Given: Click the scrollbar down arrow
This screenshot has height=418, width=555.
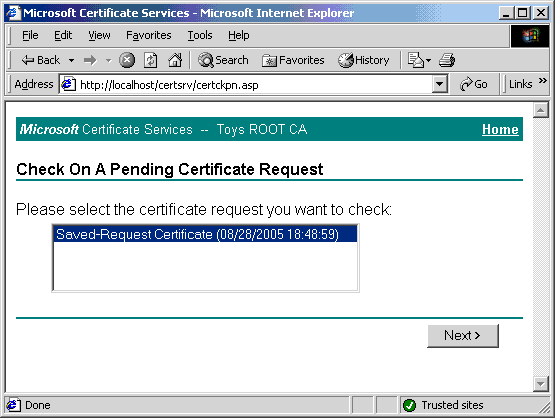Looking at the screenshot, I should 540,384.
